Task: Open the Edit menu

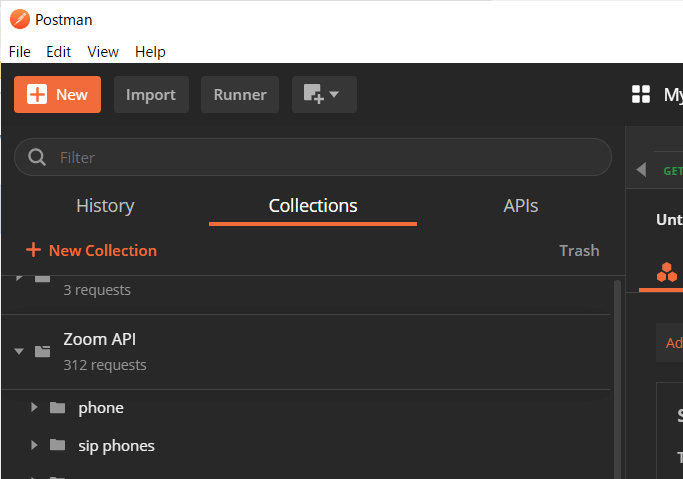Action: click(x=58, y=52)
